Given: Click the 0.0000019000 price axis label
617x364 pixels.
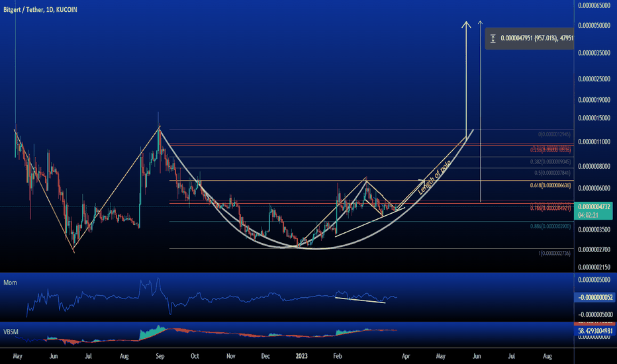Looking at the screenshot, I should pyautogui.click(x=594, y=100).
